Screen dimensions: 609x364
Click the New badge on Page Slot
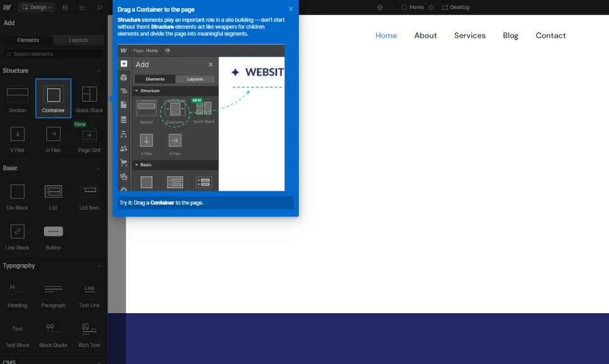[x=80, y=124]
